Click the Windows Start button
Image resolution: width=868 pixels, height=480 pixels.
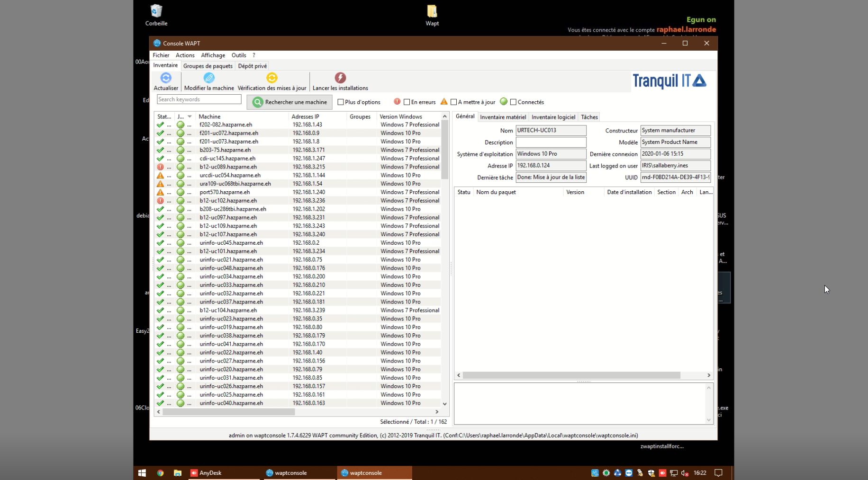tap(142, 473)
